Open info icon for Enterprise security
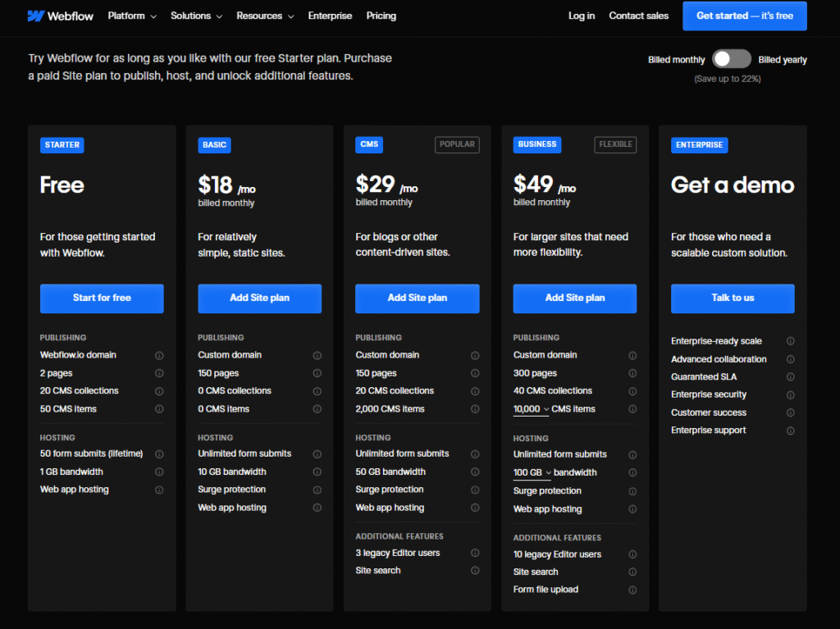 pyautogui.click(x=791, y=395)
